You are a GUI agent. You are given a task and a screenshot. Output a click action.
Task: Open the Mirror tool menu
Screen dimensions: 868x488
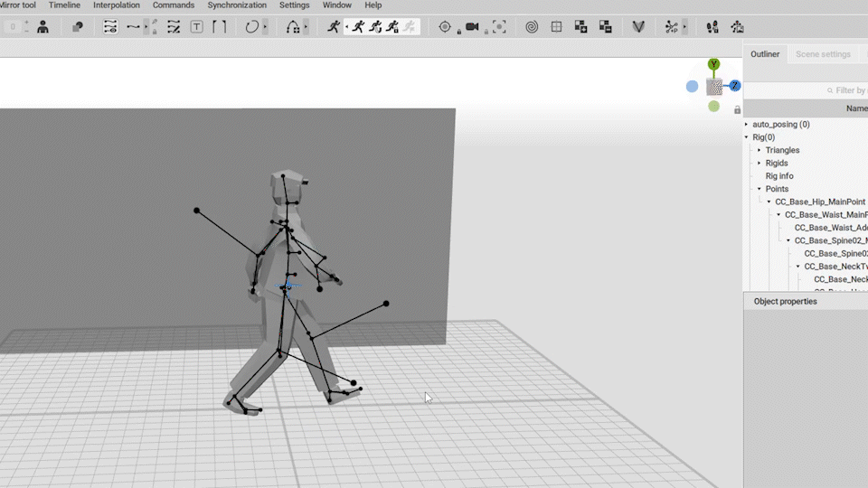coord(18,5)
